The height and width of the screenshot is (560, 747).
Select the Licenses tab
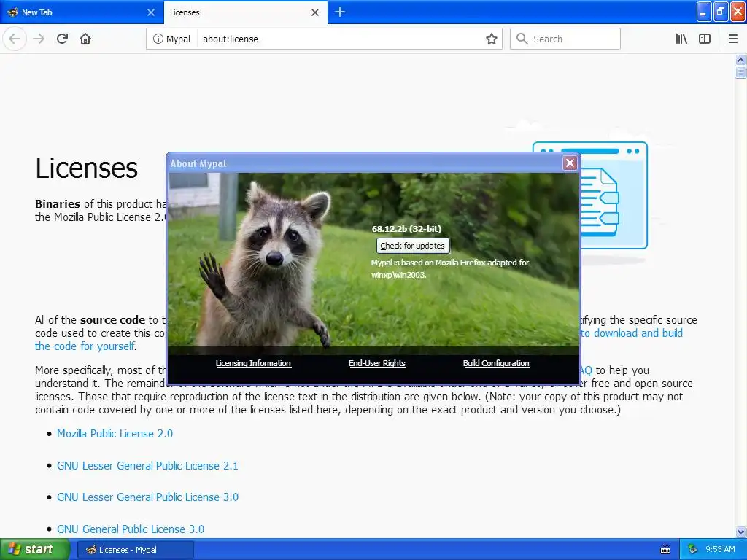tap(245, 12)
